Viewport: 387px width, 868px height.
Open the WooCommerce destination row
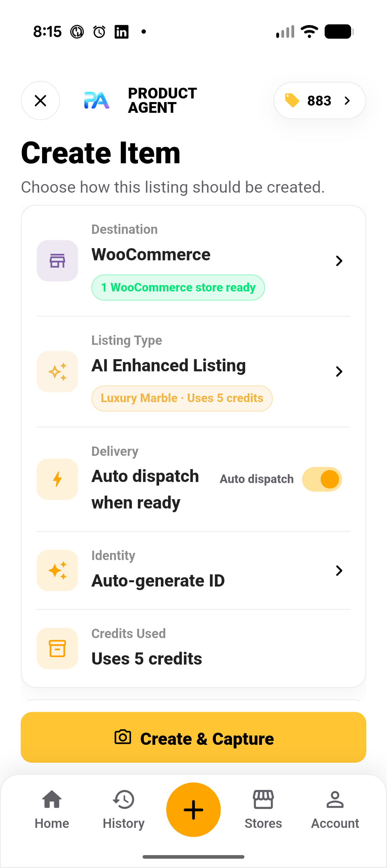click(193, 261)
